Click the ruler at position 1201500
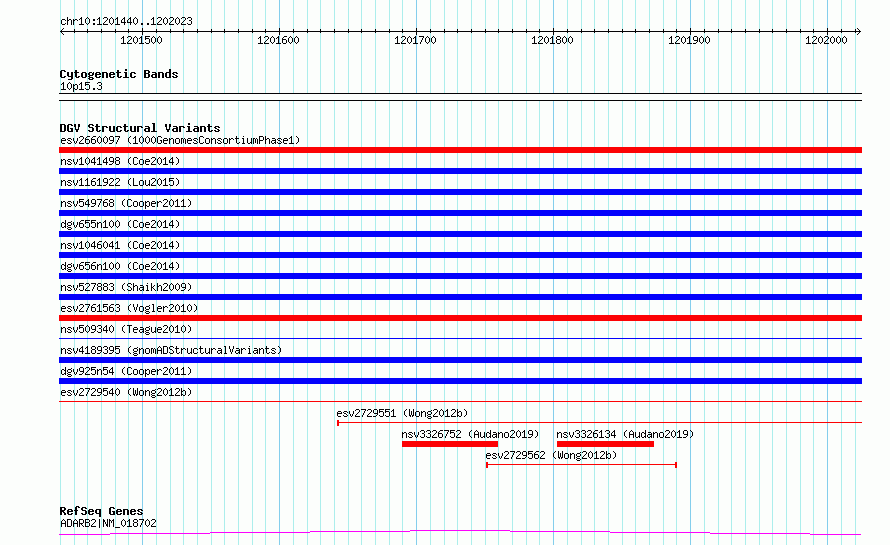 pyautogui.click(x=141, y=40)
